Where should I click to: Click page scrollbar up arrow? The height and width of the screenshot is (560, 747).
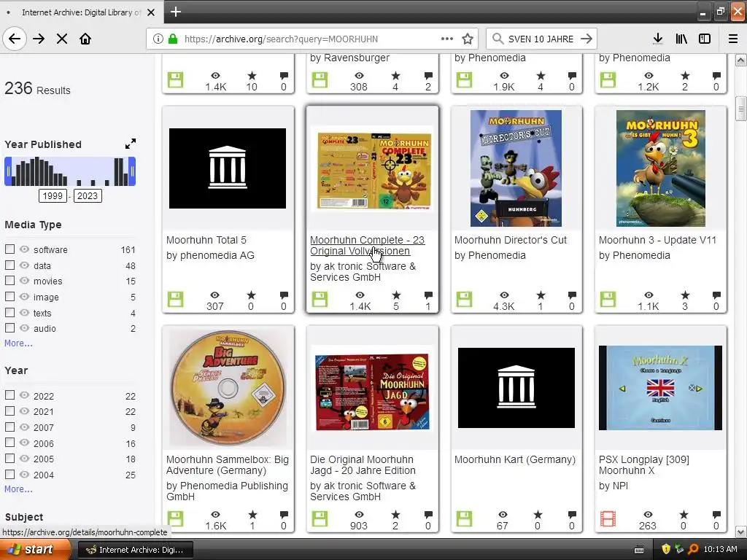coord(741,60)
